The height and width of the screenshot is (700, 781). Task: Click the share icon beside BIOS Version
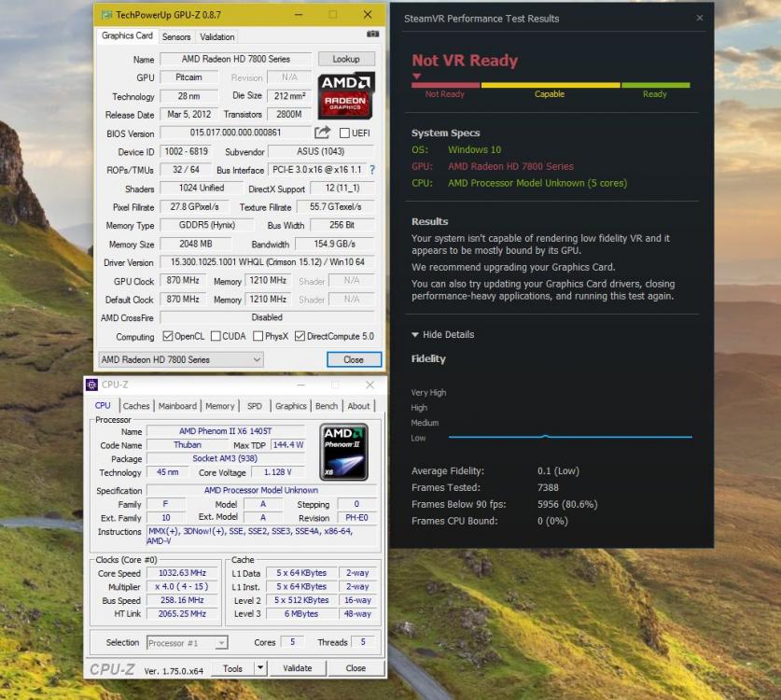click(322, 133)
